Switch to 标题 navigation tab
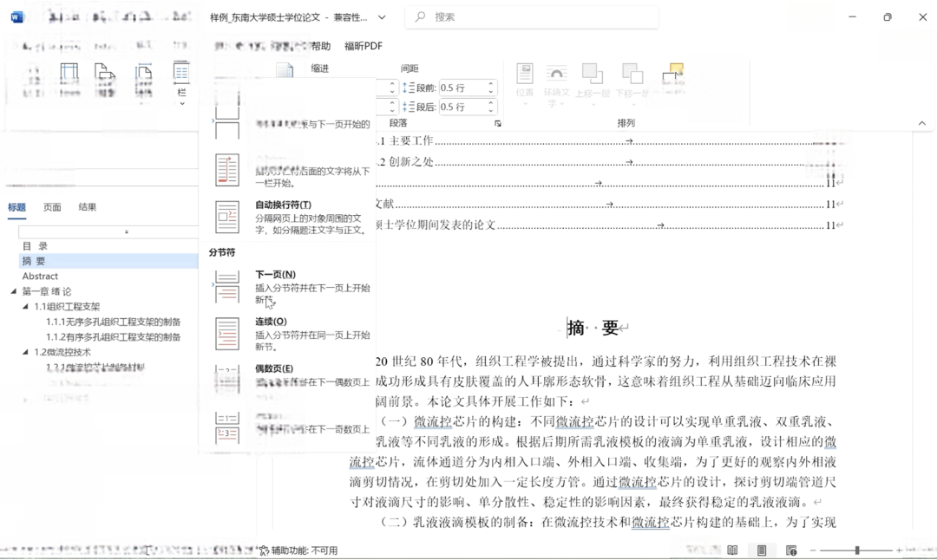Viewport: 937px width, 560px height. coord(16,207)
